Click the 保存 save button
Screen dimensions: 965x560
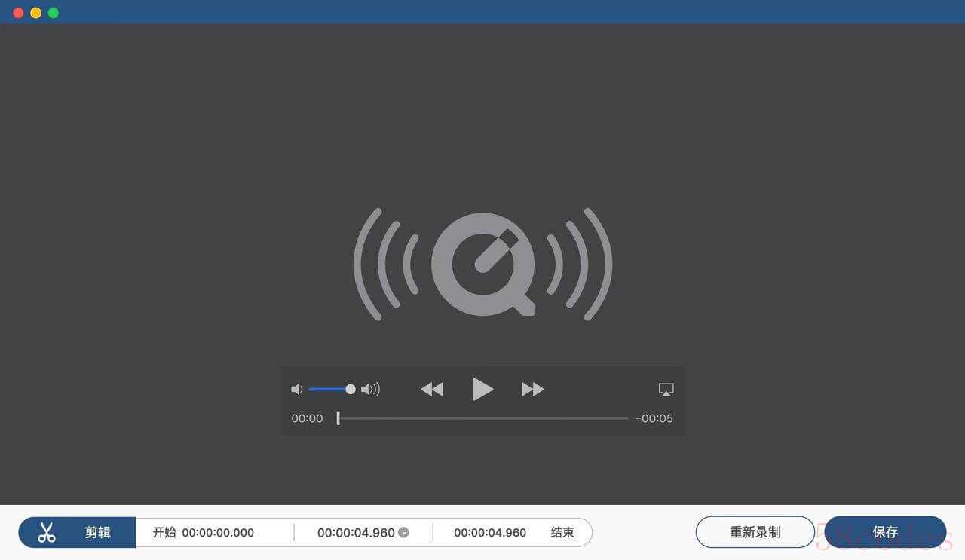pyautogui.click(x=885, y=532)
